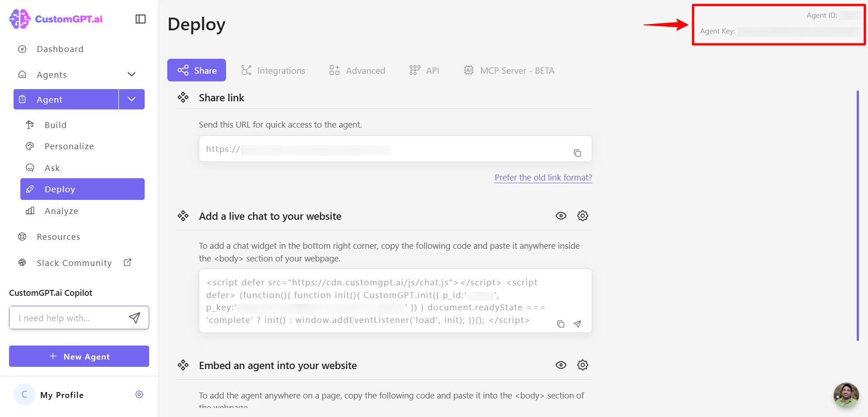Preview the live chat widget with eye icon
The width and height of the screenshot is (868, 417).
[561, 216]
